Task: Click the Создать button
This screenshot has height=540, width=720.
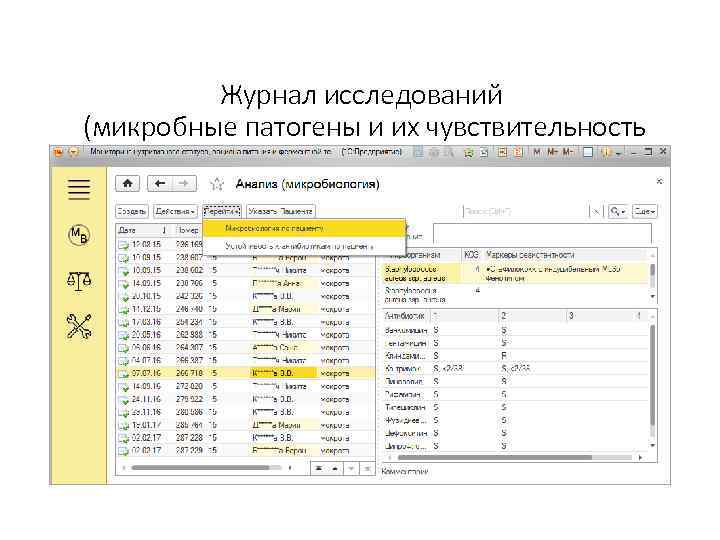Action: coord(132,211)
